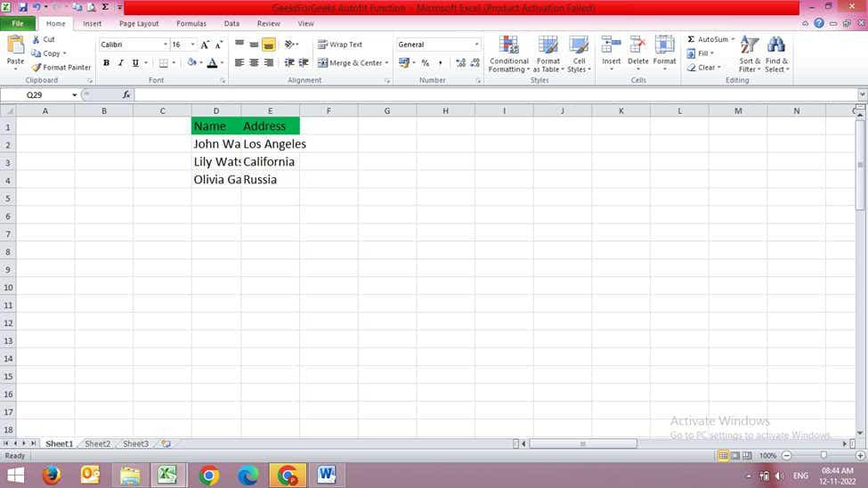Apply a border with the Borders icon
Viewport: 868px width, 488px height.
pyautogui.click(x=163, y=63)
